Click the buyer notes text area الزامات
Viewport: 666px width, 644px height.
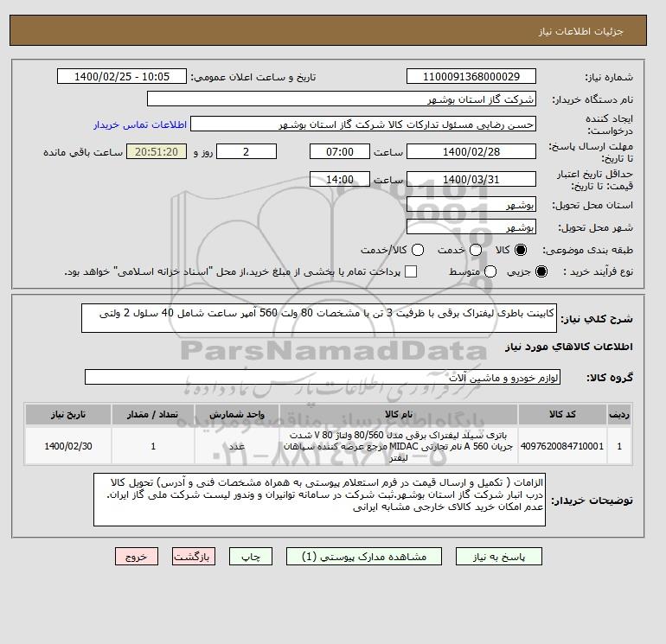(319, 500)
